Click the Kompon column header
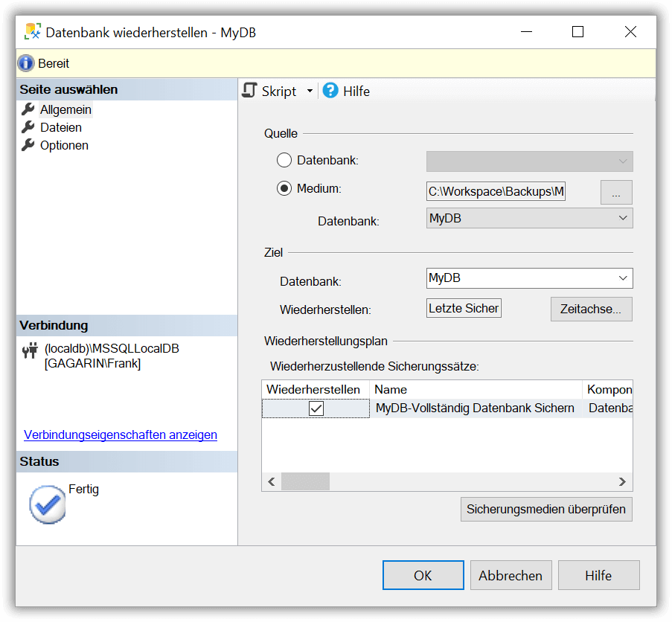 pos(608,389)
